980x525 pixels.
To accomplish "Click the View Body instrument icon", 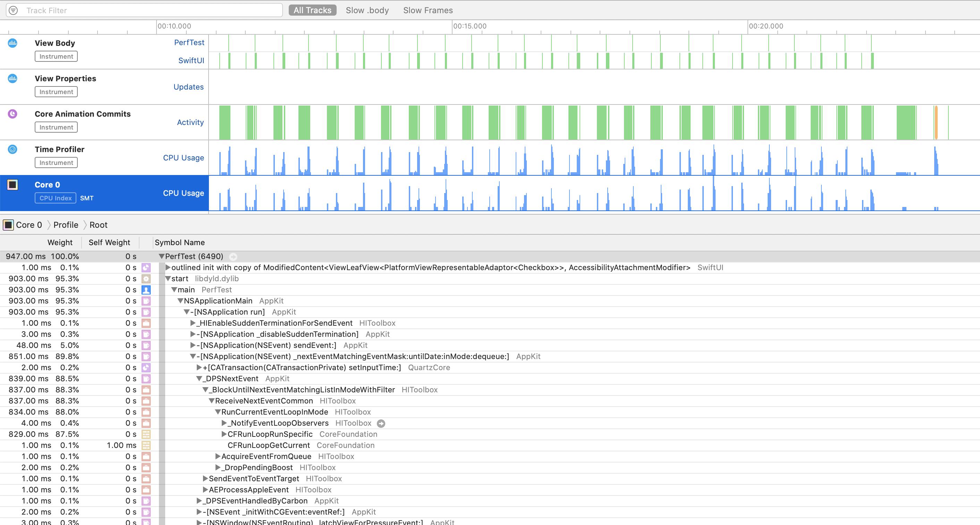I will tap(12, 43).
